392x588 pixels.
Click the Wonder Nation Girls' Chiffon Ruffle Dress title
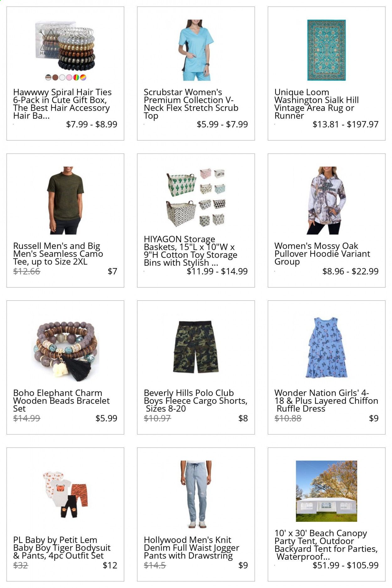[x=326, y=401]
